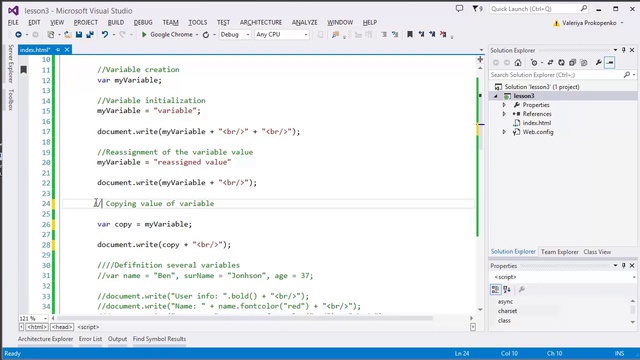The image size is (640, 360).
Task: Open the Toolbox side tab
Action: pos(11,99)
